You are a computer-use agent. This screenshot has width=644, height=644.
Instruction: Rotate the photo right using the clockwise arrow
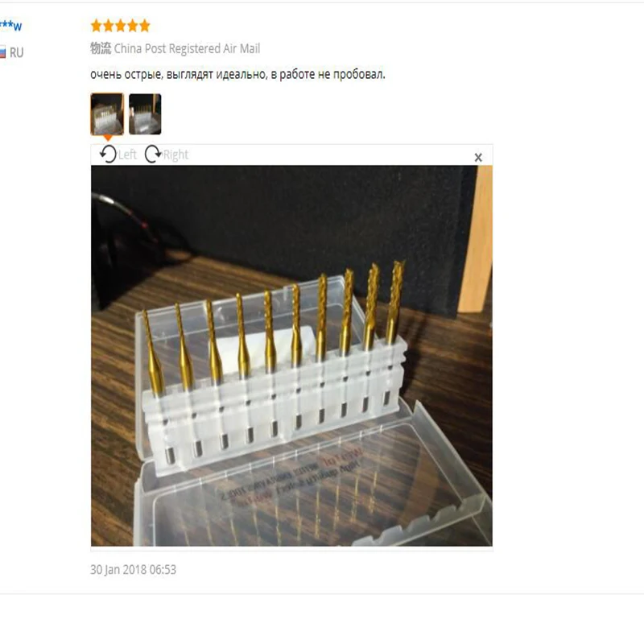pos(153,155)
